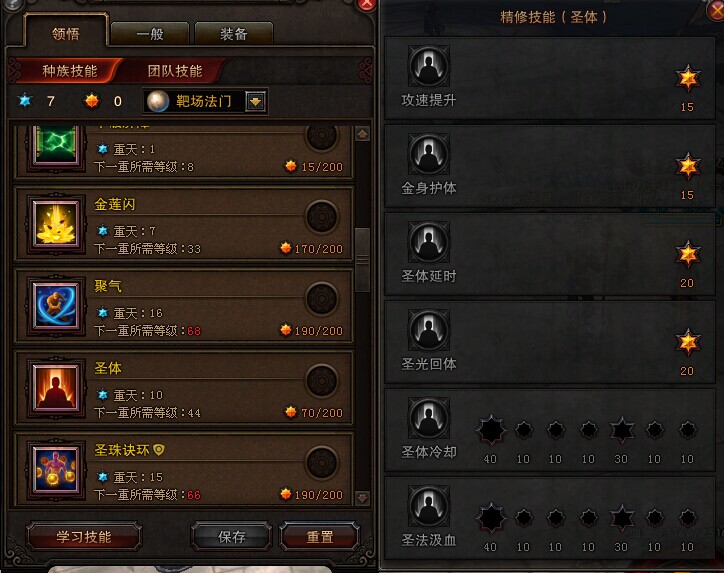Switch to the 一般 tab
This screenshot has width=724, height=573.
click(150, 33)
